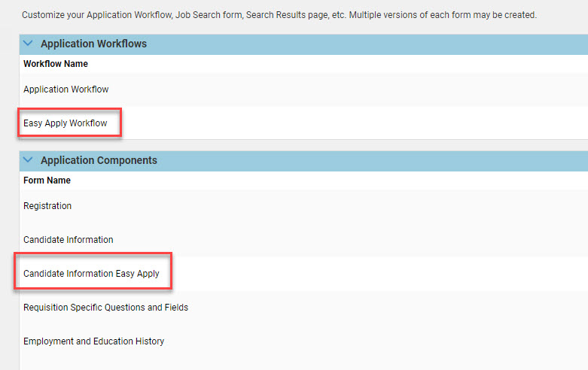The height and width of the screenshot is (370, 588).
Task: Click empty space in the Application Components header bar
Action: tap(376, 160)
